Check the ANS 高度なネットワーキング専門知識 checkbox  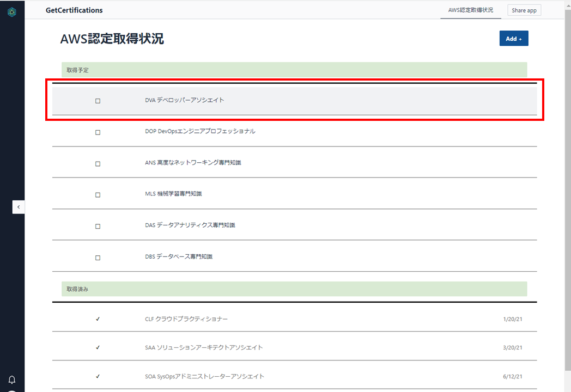pos(98,164)
